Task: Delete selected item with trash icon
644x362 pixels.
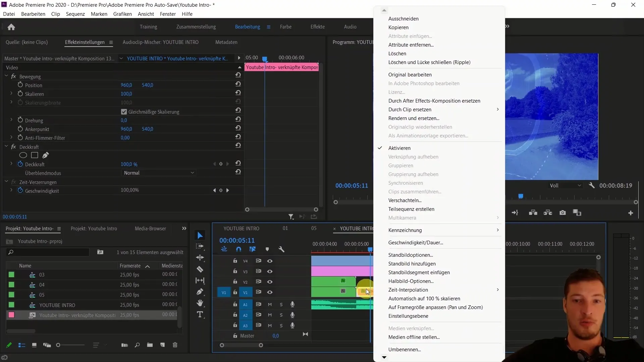Action: (175, 345)
